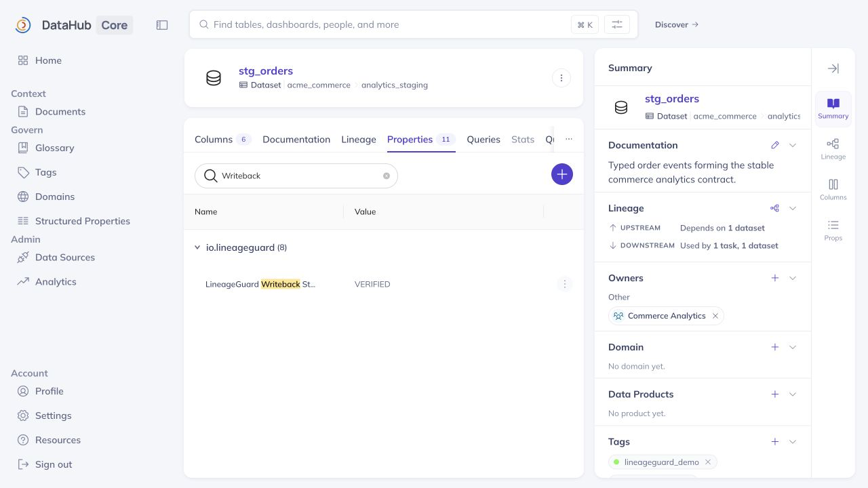Open Data Sources in sidebar
The image size is (868, 488).
[64, 258]
